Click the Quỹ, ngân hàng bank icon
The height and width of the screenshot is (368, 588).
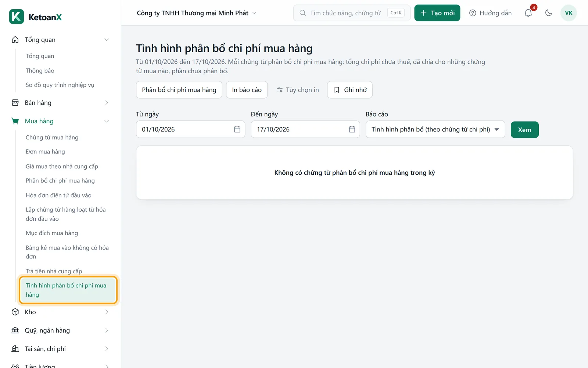[15, 330]
